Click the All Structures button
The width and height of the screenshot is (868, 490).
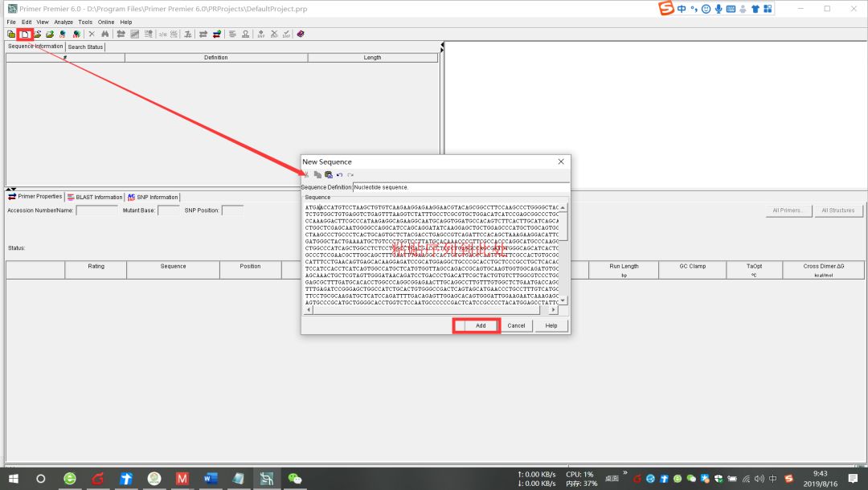click(838, 210)
